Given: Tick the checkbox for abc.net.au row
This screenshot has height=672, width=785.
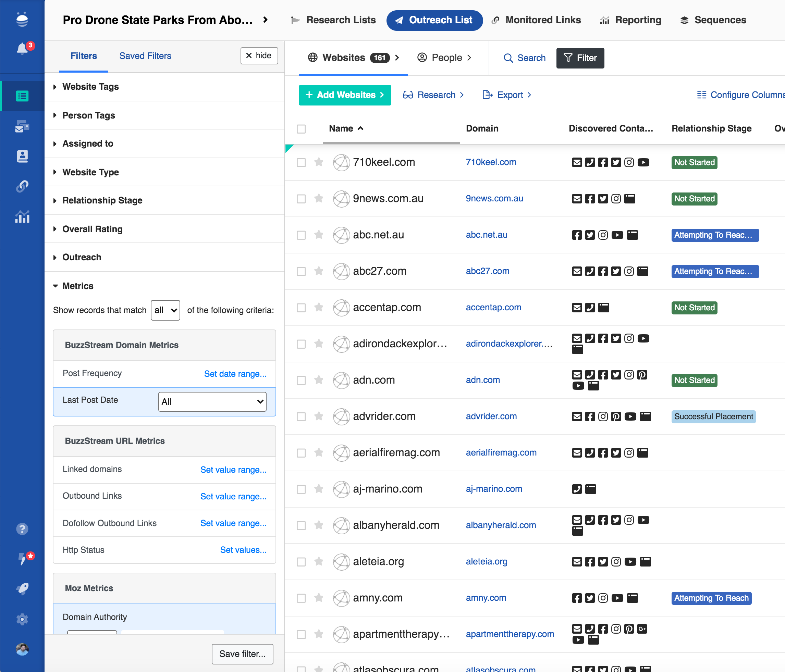Looking at the screenshot, I should (301, 235).
